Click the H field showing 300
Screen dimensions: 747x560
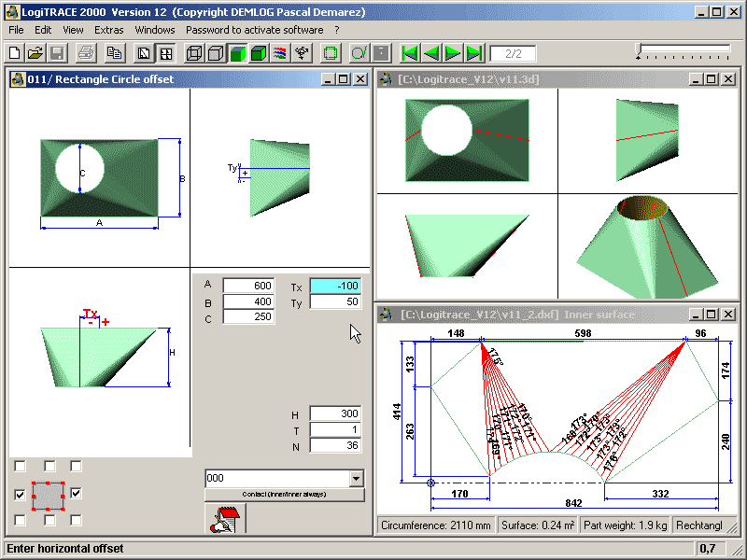click(335, 413)
